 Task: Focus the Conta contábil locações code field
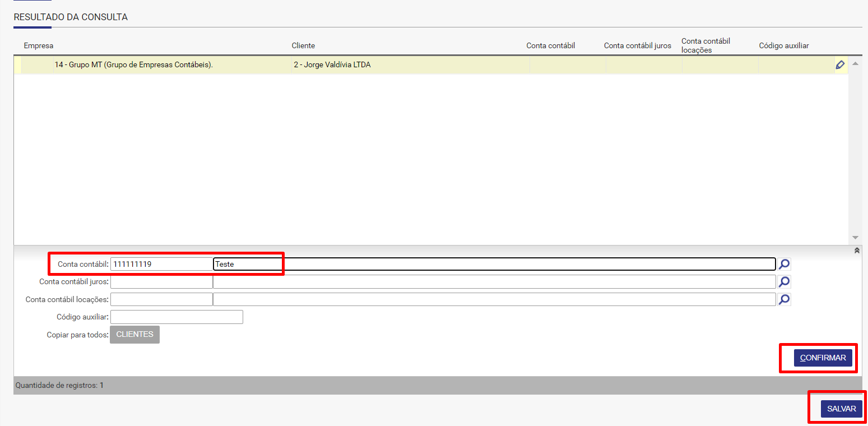(x=161, y=299)
